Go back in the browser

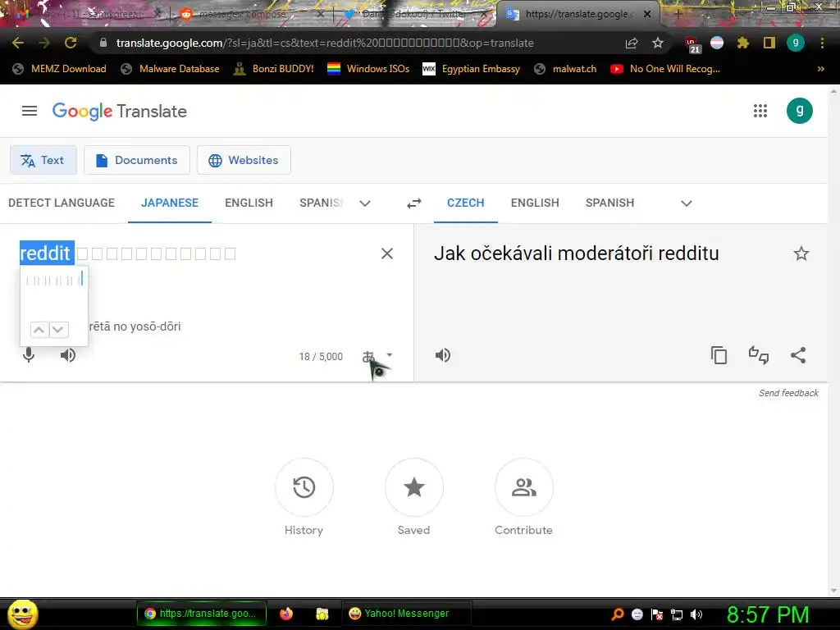coord(18,43)
